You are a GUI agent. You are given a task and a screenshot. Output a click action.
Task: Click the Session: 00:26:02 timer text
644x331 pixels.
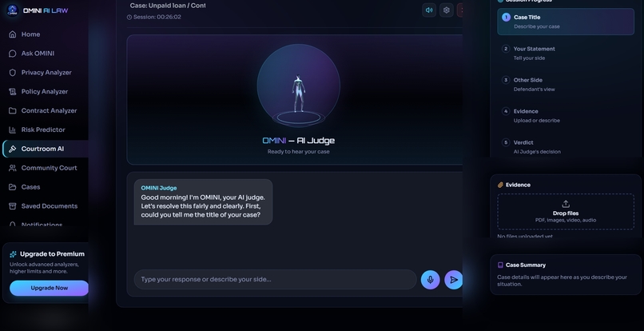[x=157, y=18]
